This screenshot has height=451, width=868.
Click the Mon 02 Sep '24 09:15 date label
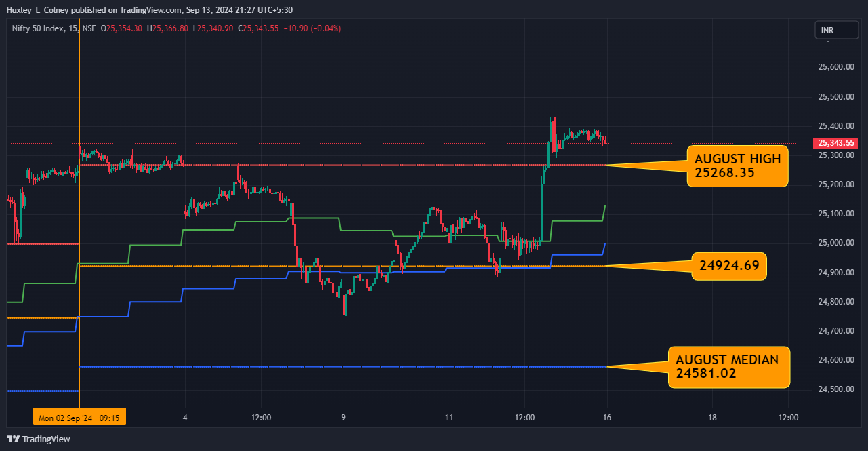[x=79, y=417]
